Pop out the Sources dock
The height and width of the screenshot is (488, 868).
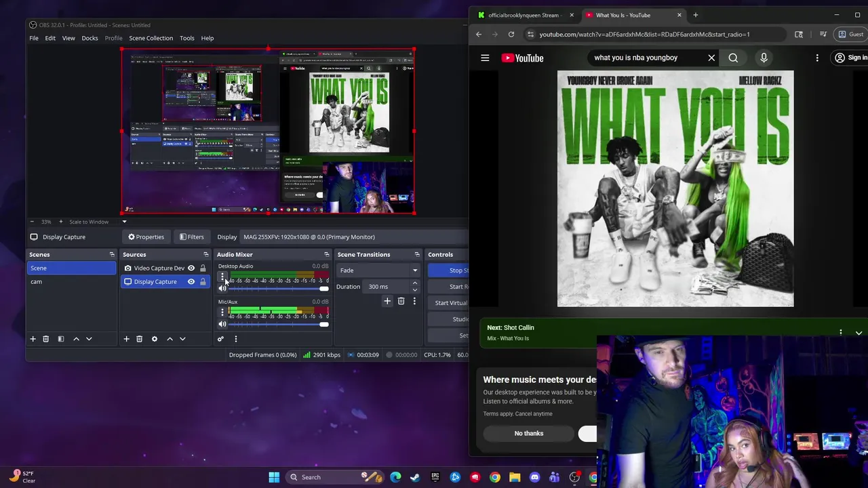(206, 255)
